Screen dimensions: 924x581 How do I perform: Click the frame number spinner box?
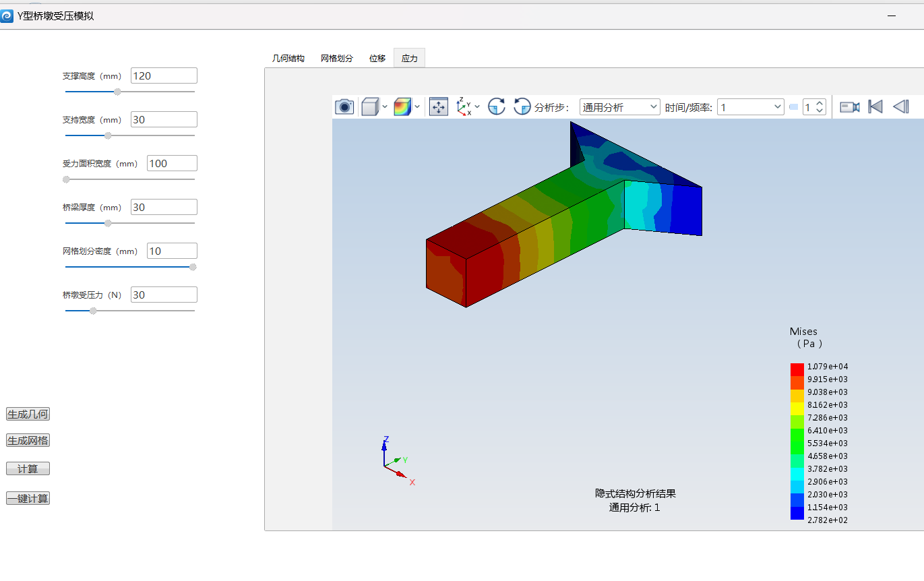(814, 107)
